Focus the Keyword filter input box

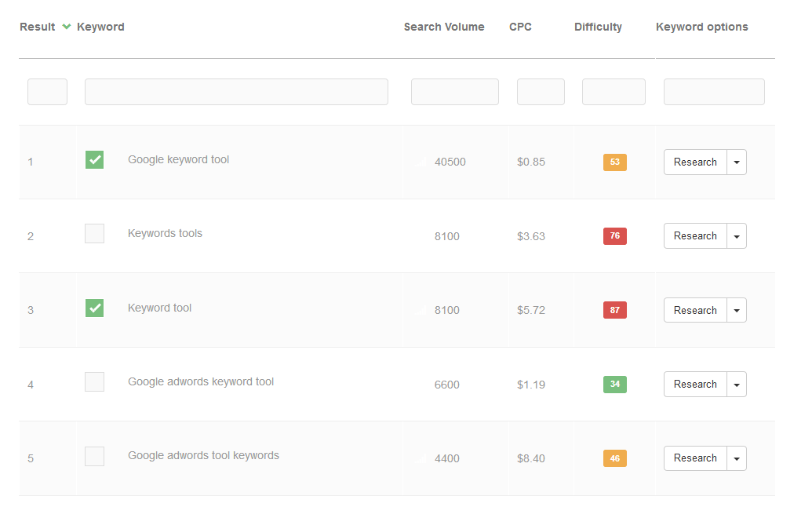pos(236,92)
